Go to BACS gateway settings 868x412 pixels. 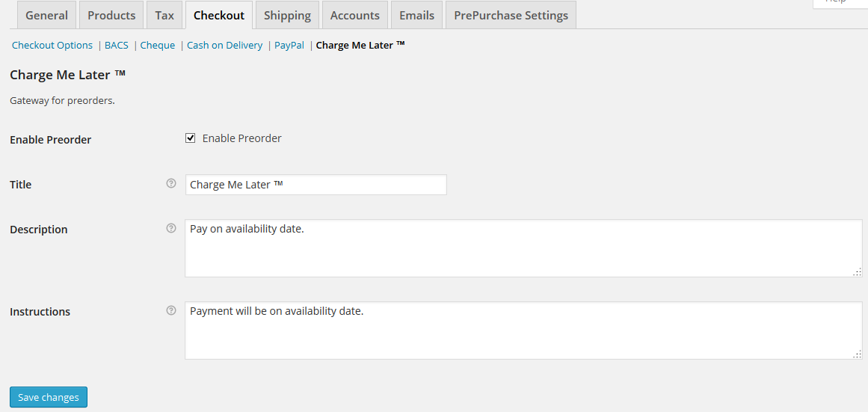(117, 45)
